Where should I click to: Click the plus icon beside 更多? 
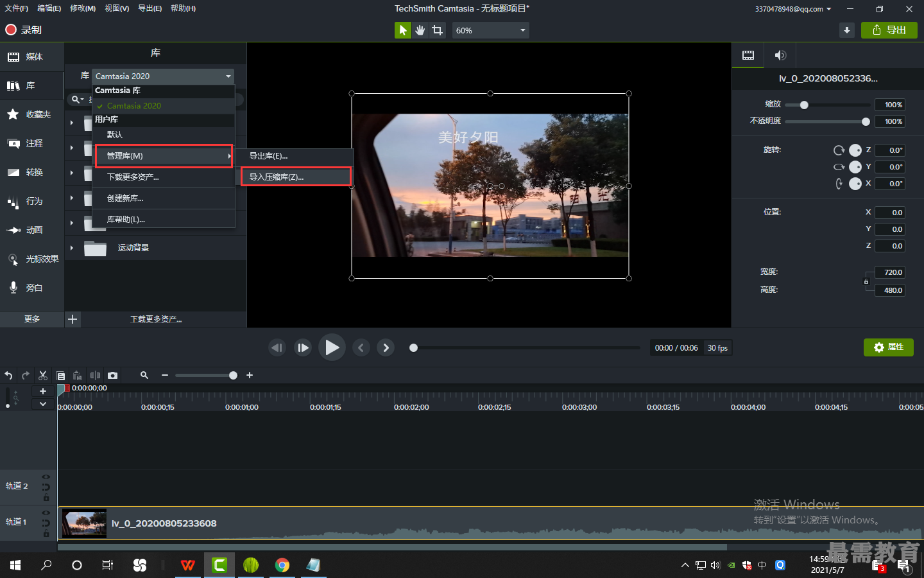point(73,319)
